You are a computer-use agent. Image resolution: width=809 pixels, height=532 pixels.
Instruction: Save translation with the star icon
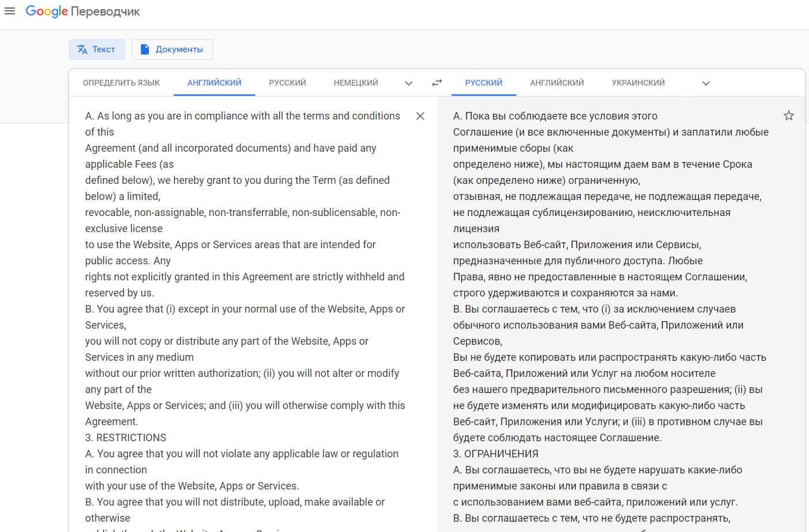pos(789,115)
